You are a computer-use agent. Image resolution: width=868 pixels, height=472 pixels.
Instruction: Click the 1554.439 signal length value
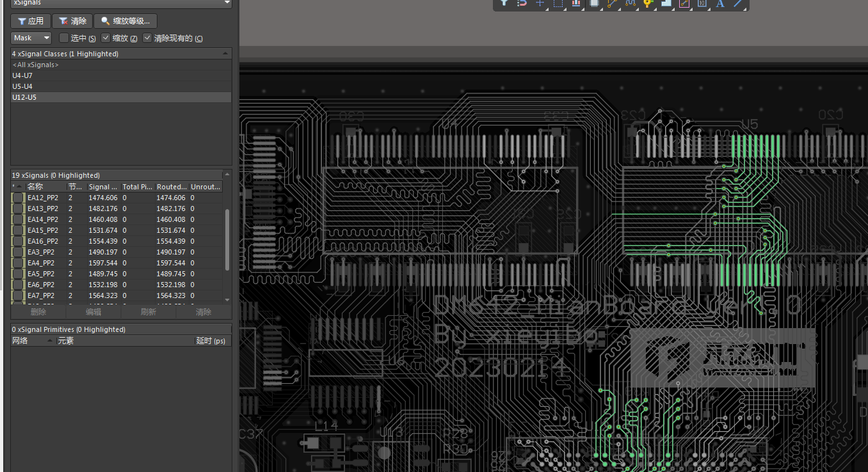103,241
